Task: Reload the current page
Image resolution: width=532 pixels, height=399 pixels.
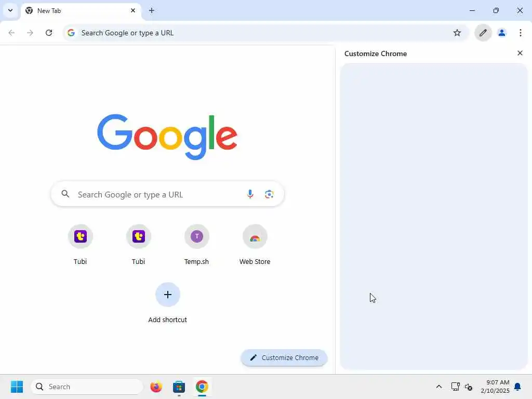Action: [49, 33]
